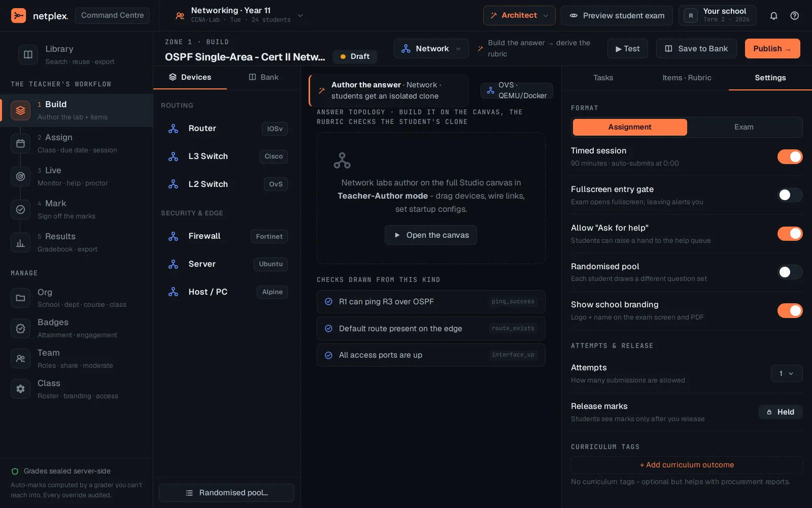Enable the Fullscreen entry gate toggle
The width and height of the screenshot is (812, 508).
tap(790, 195)
